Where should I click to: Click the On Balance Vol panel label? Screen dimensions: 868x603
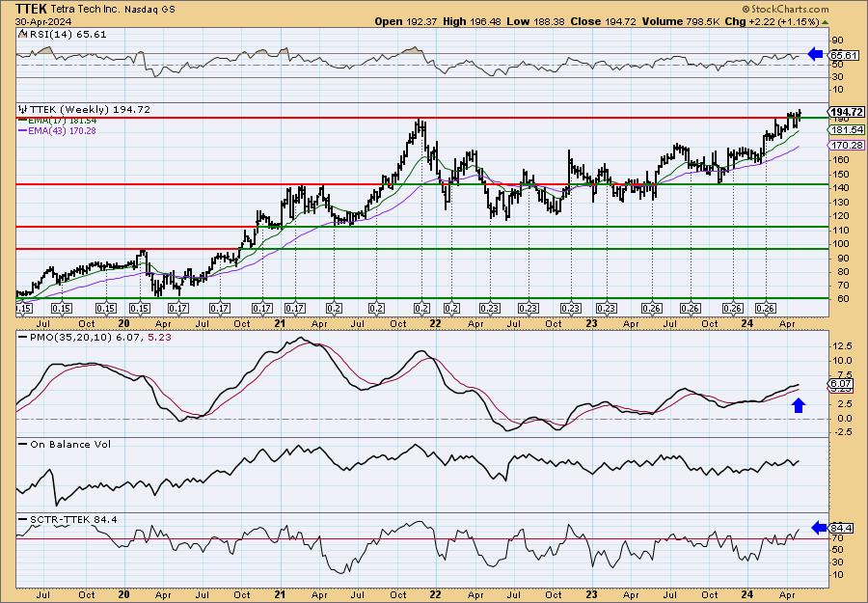click(70, 444)
